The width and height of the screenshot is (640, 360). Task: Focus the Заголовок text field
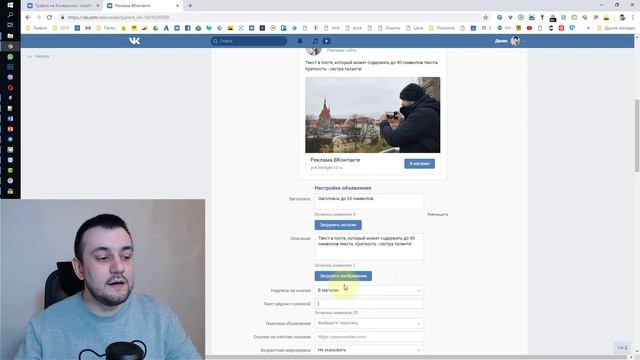[x=369, y=202]
